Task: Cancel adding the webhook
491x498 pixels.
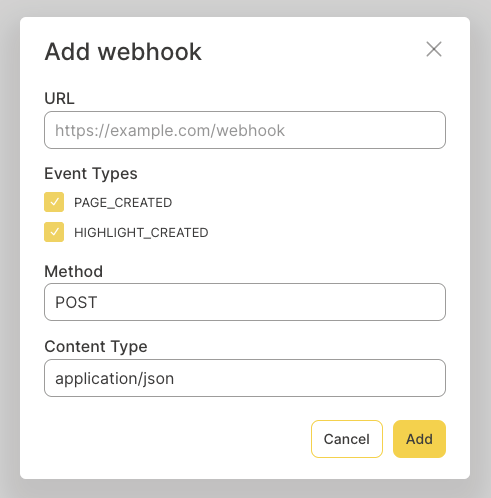Action: point(347,439)
